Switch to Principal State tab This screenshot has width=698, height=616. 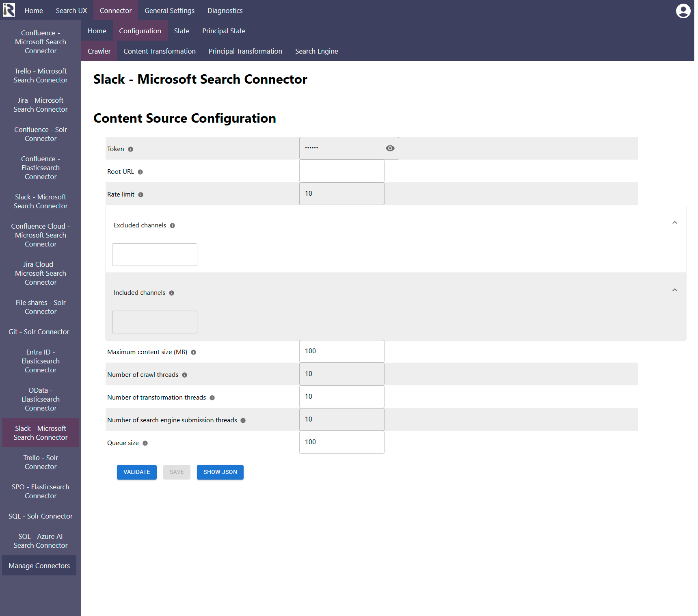[x=224, y=31]
